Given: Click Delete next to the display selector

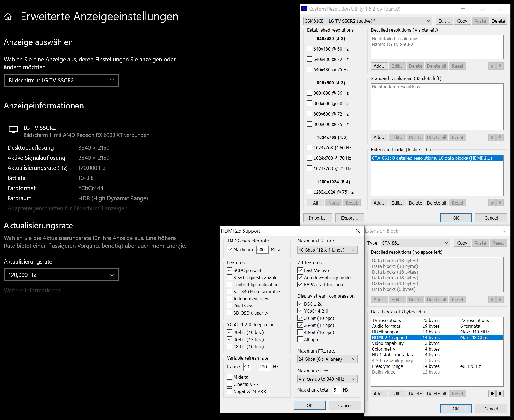Looking at the screenshot, I should point(498,21).
